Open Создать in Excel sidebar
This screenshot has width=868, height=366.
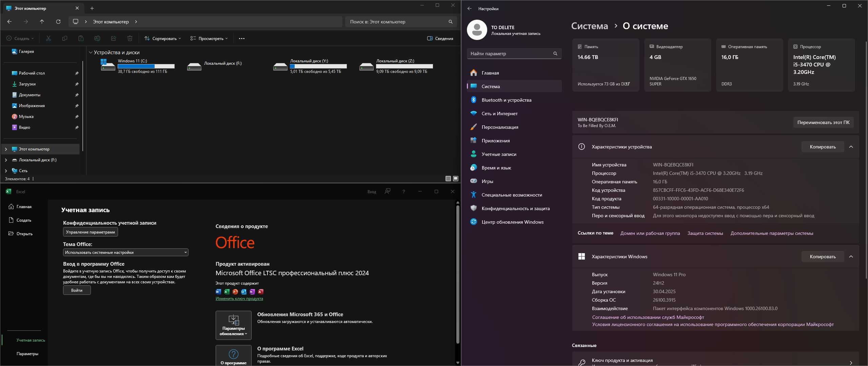24,220
